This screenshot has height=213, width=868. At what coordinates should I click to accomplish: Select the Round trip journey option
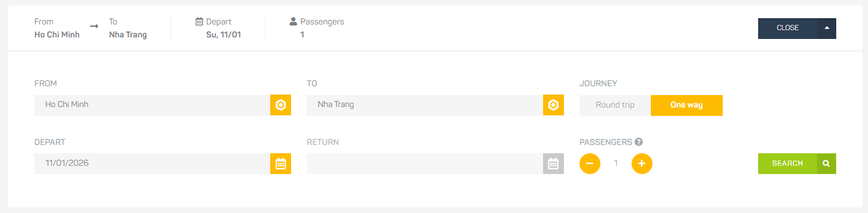point(615,105)
